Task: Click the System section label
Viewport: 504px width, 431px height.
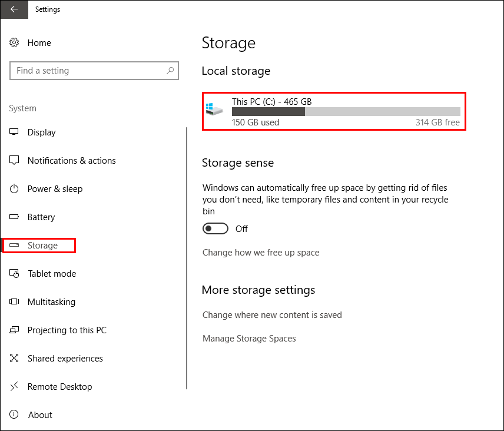Action: pyautogui.click(x=22, y=108)
